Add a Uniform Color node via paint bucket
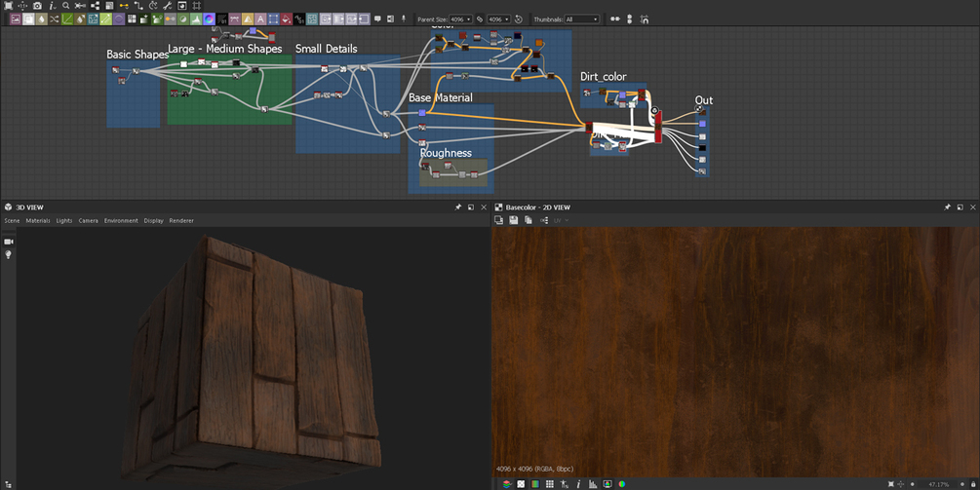This screenshot has width=980, height=490. point(286,19)
